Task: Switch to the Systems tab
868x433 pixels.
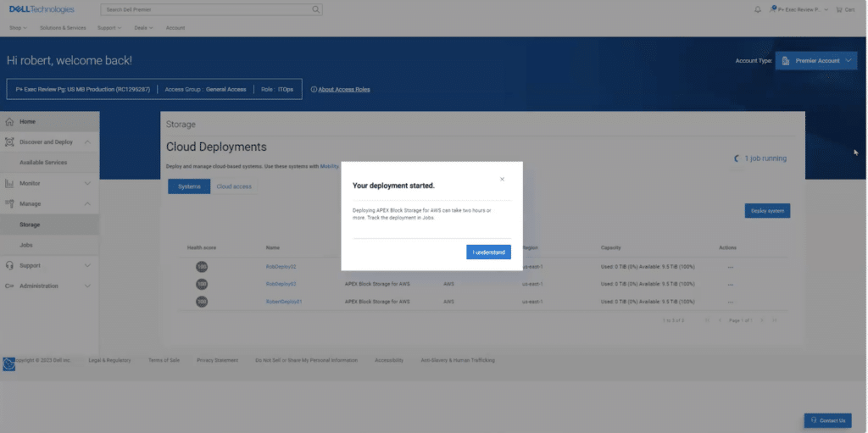Action: click(189, 186)
